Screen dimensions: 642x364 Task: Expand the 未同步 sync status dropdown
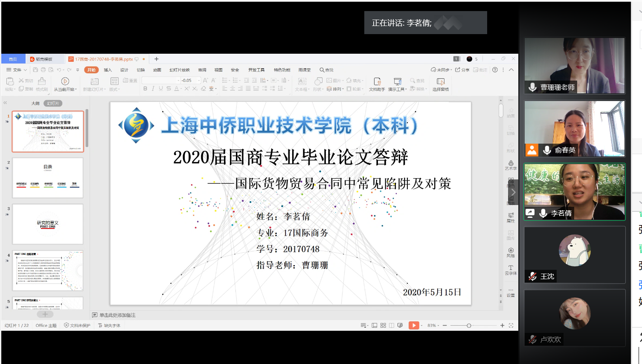click(440, 70)
